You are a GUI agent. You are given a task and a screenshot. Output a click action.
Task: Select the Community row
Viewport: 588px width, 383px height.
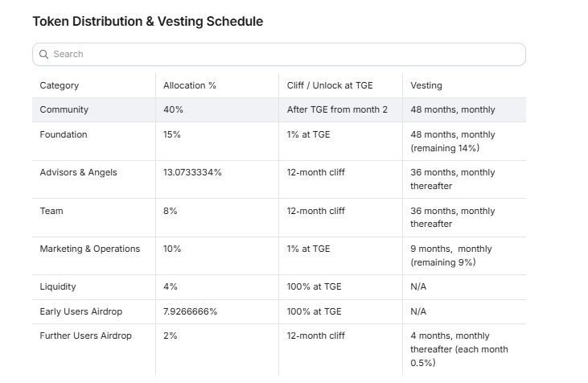point(279,109)
